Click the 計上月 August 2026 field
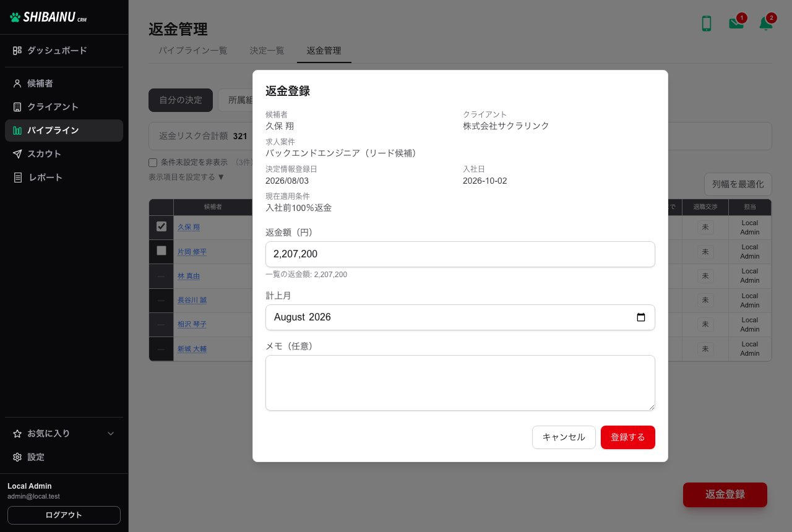792x532 pixels. 460,317
